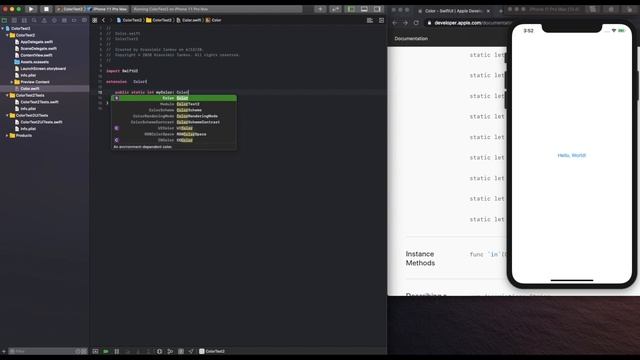This screenshot has width=640, height=360.
Task: Click the Run (play) button in Xcode toolbar
Action: click(31, 9)
